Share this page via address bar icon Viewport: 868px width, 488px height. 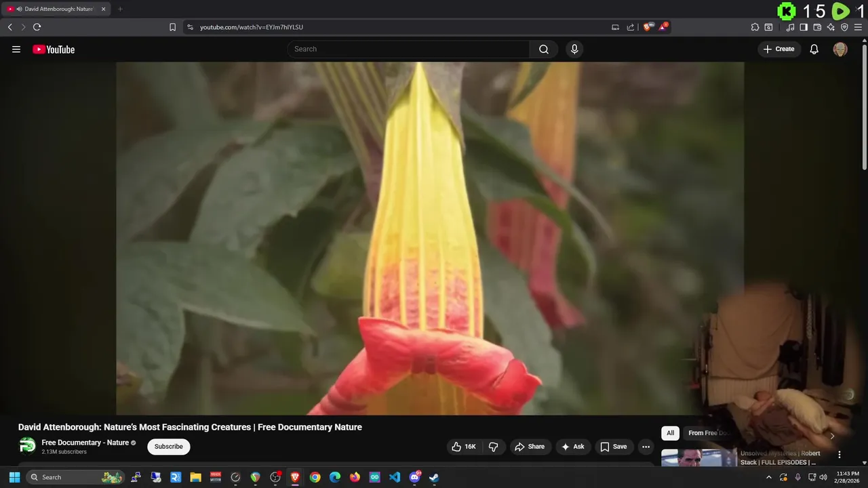(x=631, y=27)
